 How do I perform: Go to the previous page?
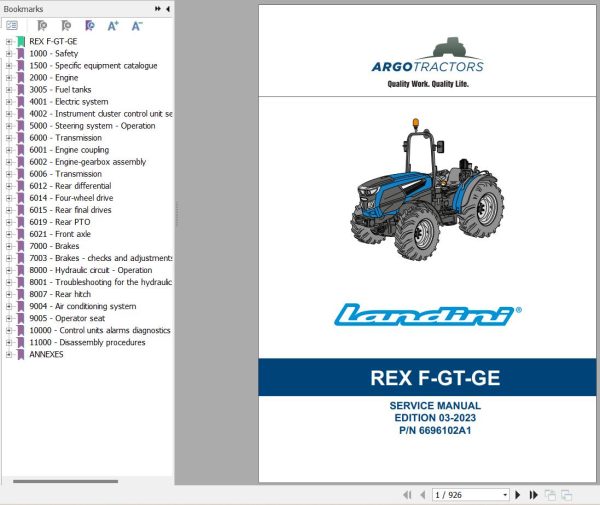(423, 495)
